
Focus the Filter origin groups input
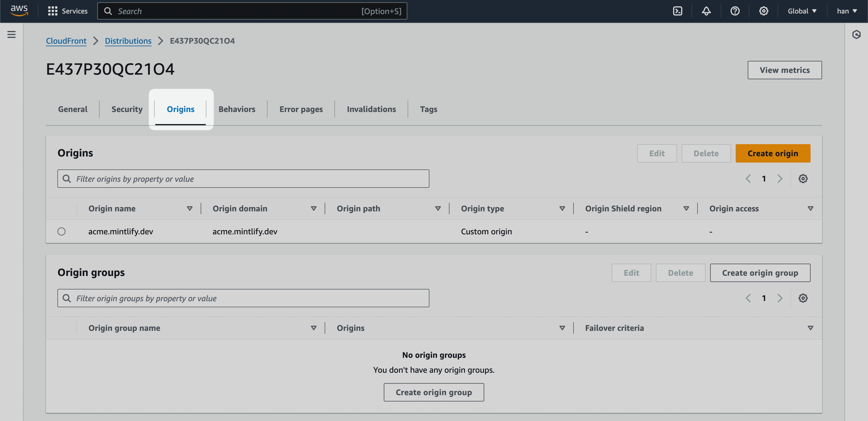243,298
